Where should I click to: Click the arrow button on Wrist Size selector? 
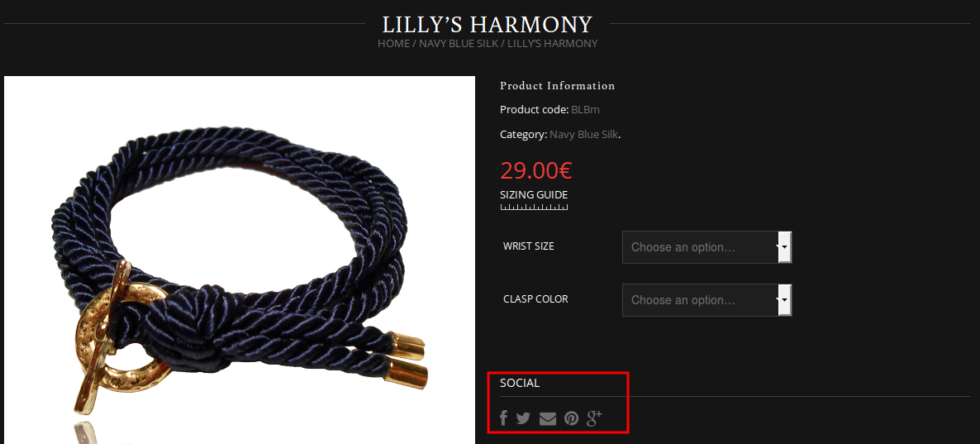[784, 247]
